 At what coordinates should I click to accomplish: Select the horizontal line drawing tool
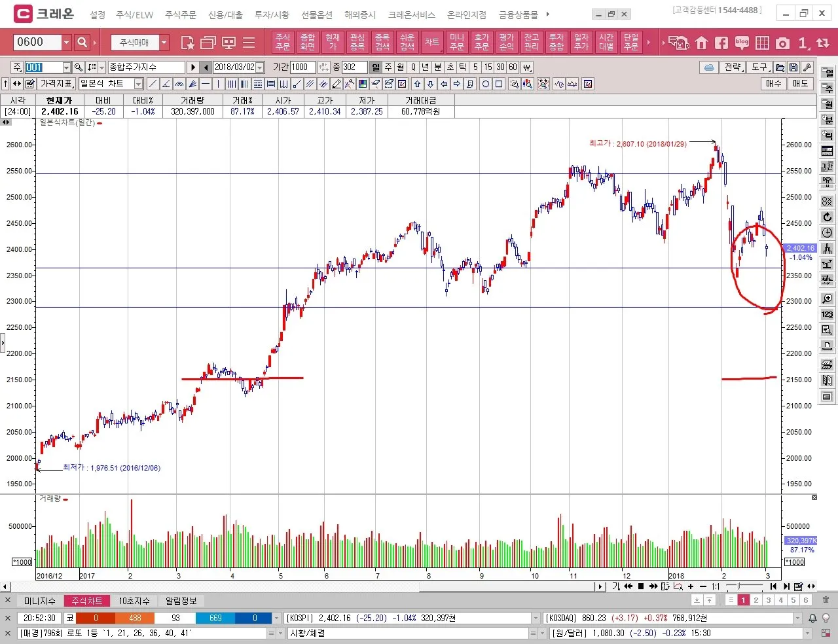pyautogui.click(x=206, y=84)
